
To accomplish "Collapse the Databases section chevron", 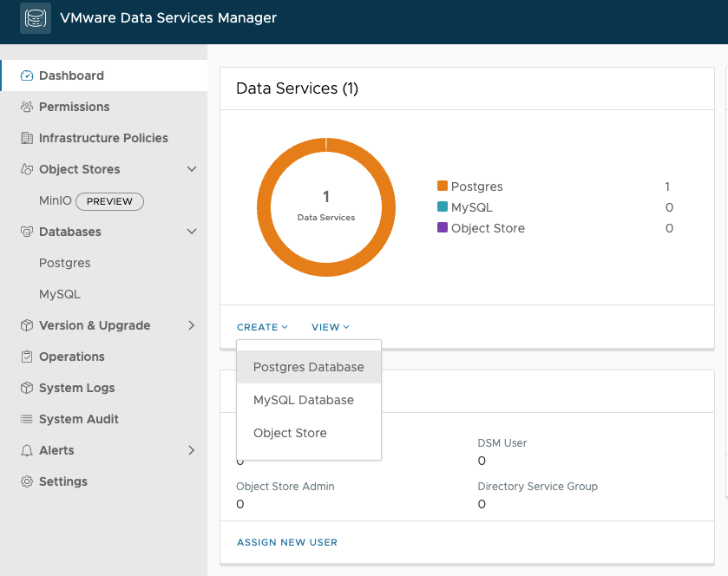I will pyautogui.click(x=192, y=232).
